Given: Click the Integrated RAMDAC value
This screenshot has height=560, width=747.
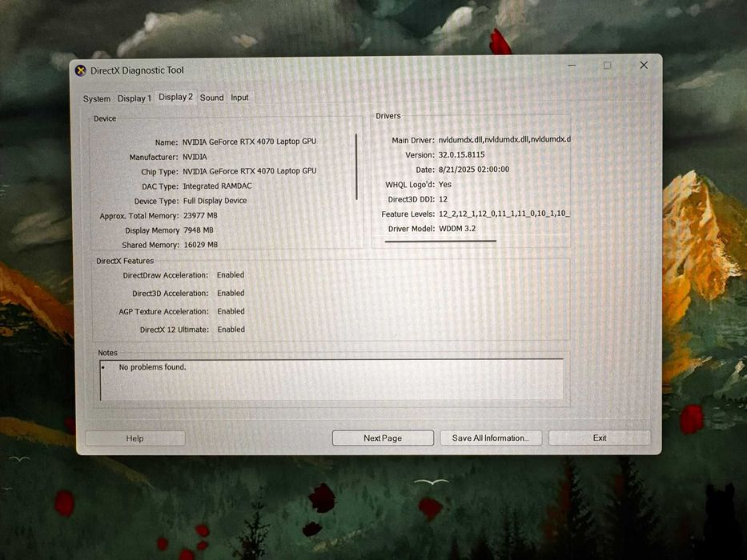Looking at the screenshot, I should 217,186.
